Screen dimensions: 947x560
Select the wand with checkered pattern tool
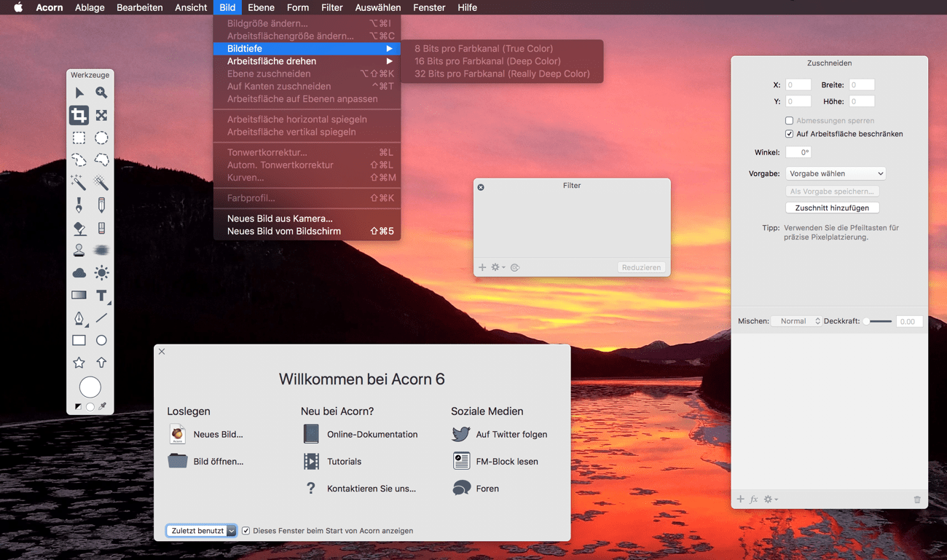pyautogui.click(x=101, y=182)
